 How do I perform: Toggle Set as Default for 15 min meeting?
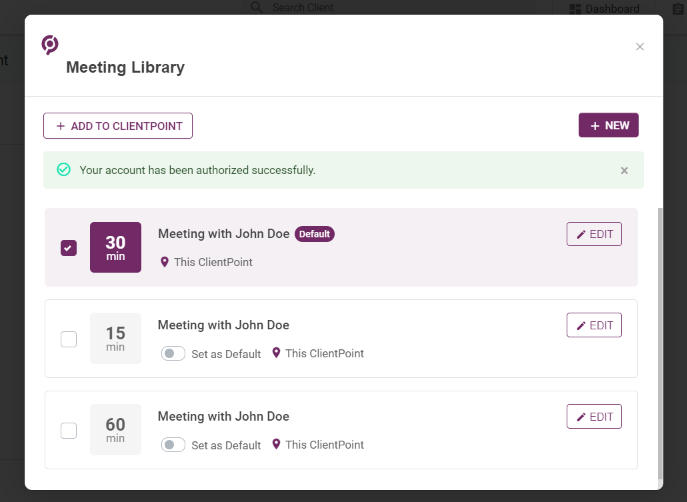(x=173, y=354)
